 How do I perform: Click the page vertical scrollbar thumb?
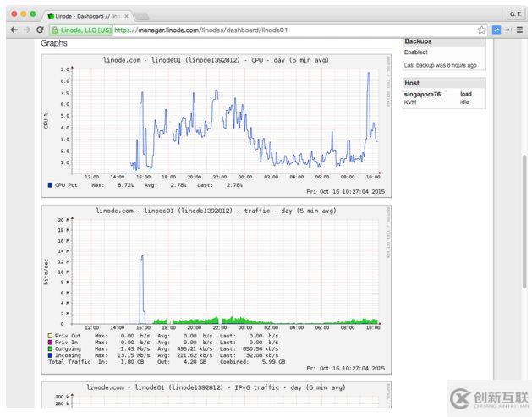(x=524, y=222)
